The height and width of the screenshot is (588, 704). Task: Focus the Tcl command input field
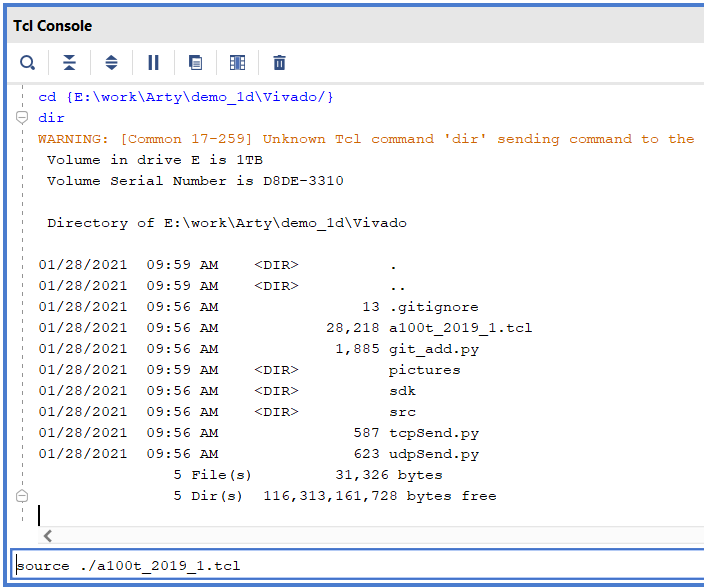click(358, 565)
